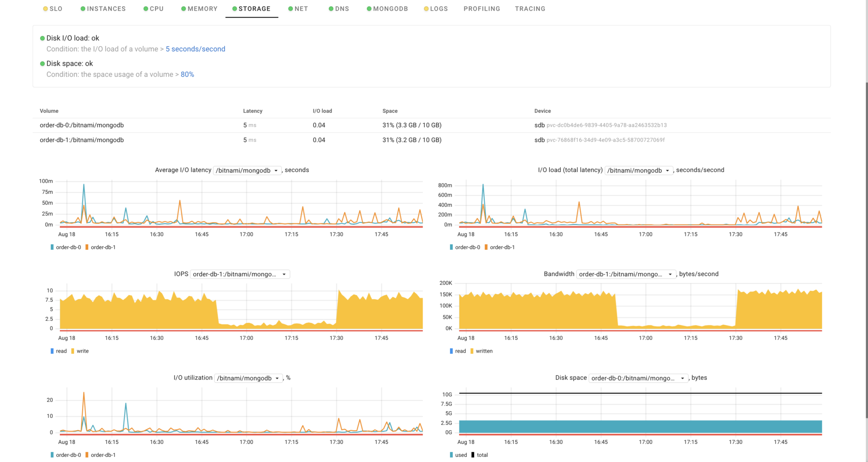Click the yellow status dot beside SLO tab
Image resolution: width=868 pixels, height=462 pixels.
click(x=45, y=8)
